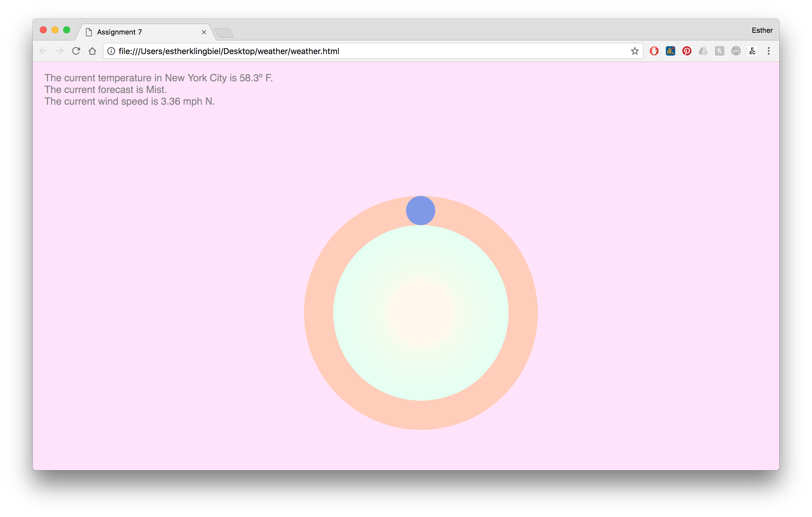Open the Google Drive extension icon
The width and height of the screenshot is (812, 517).
[703, 51]
